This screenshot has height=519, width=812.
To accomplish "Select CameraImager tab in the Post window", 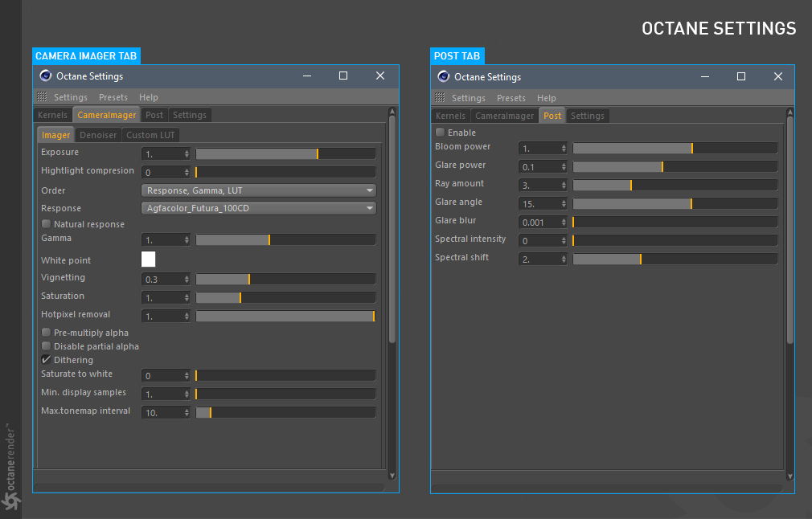I will (x=504, y=116).
